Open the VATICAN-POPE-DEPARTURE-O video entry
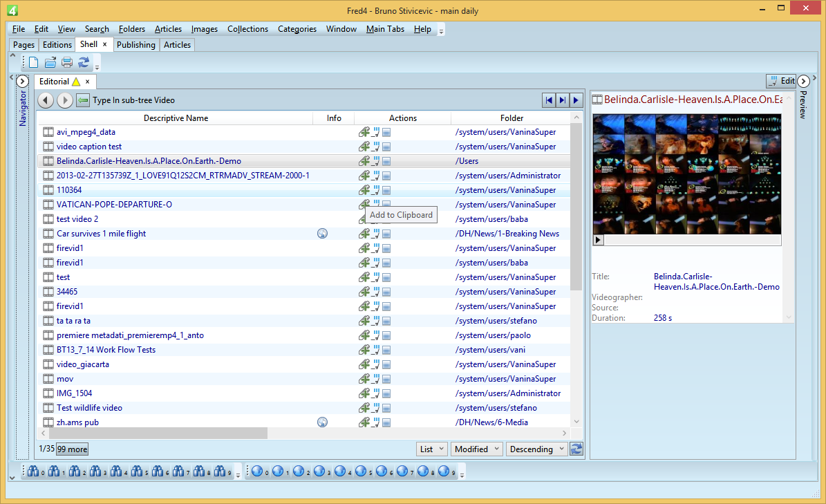The width and height of the screenshot is (826, 504). (114, 205)
